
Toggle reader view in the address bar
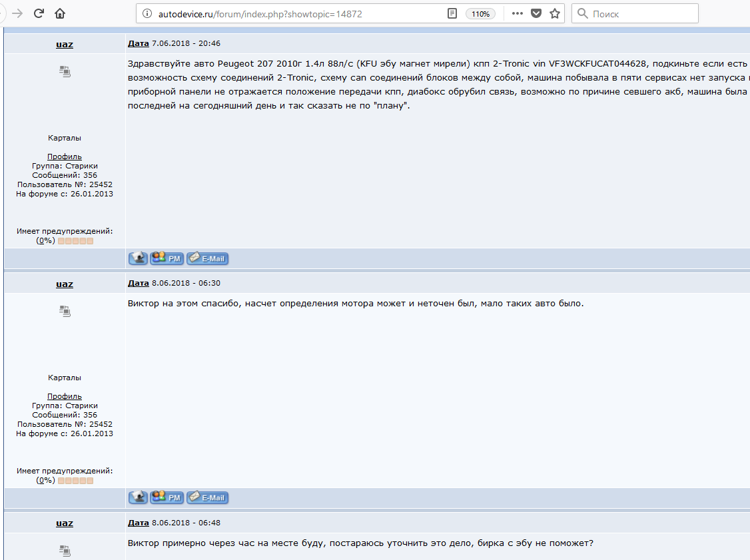coord(452,14)
